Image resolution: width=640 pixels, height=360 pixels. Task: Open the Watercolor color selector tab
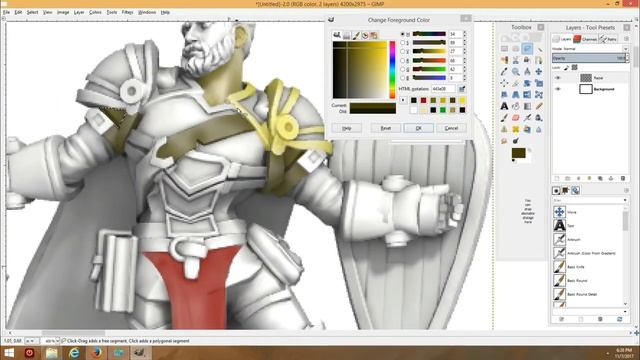click(x=356, y=36)
